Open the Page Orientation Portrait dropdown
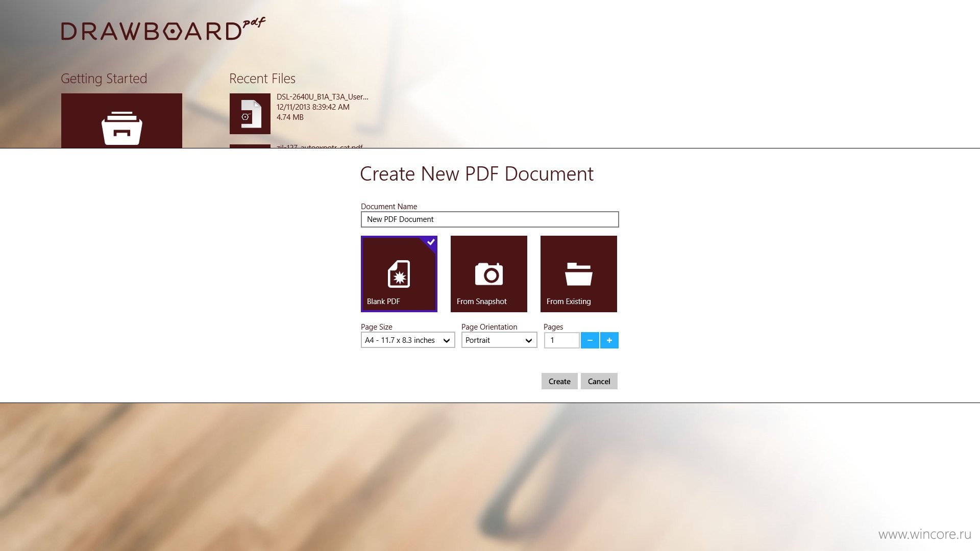Screen dimensions: 980x551 (499, 340)
